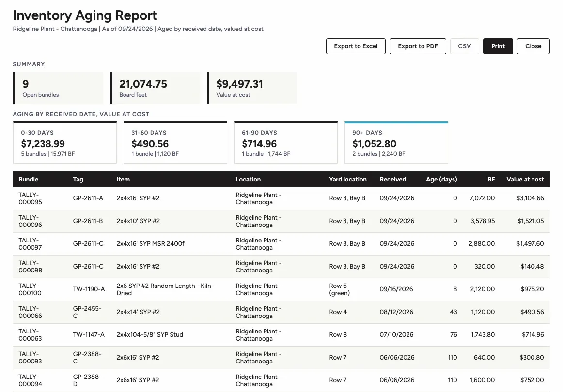563x392 pixels.
Task: Click yard location Row 8
Action: coord(338,334)
